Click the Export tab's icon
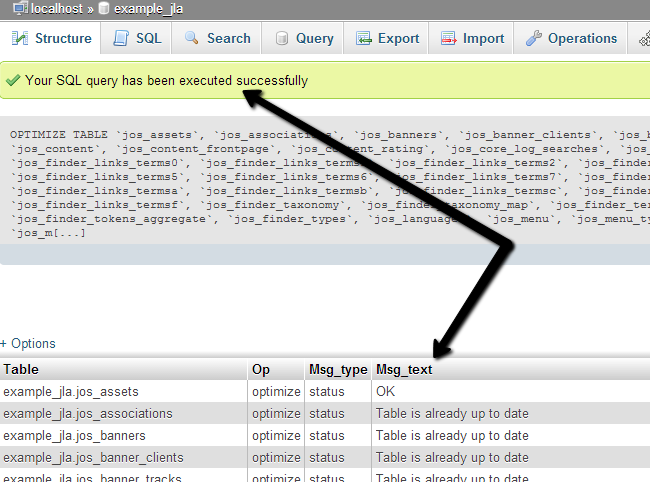This screenshot has width=650, height=482. pos(362,39)
